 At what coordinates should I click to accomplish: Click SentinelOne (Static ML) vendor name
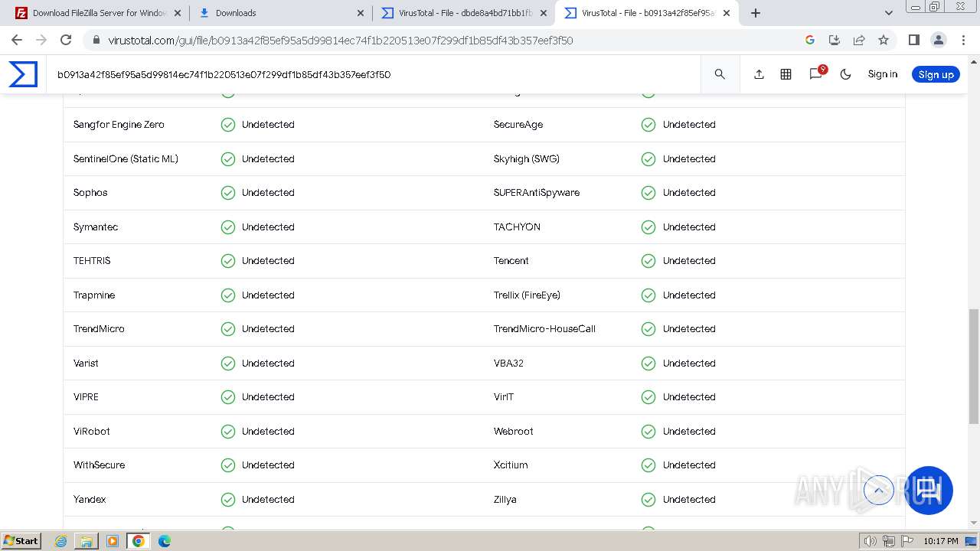[126, 159]
